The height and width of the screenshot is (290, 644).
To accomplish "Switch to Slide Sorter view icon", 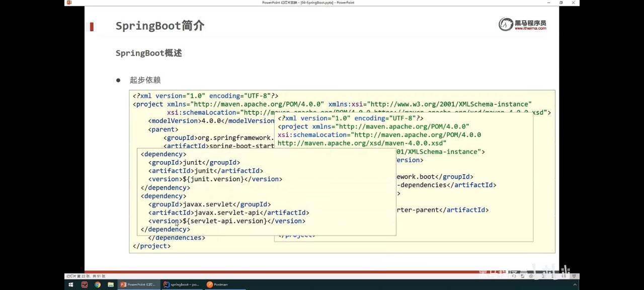I will [x=553, y=276].
